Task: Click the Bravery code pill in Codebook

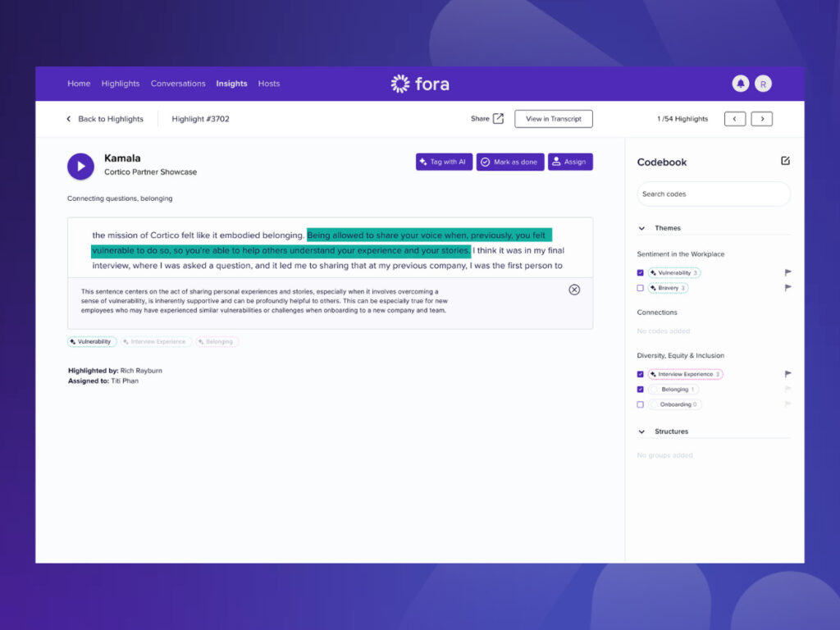Action: pyautogui.click(x=668, y=288)
